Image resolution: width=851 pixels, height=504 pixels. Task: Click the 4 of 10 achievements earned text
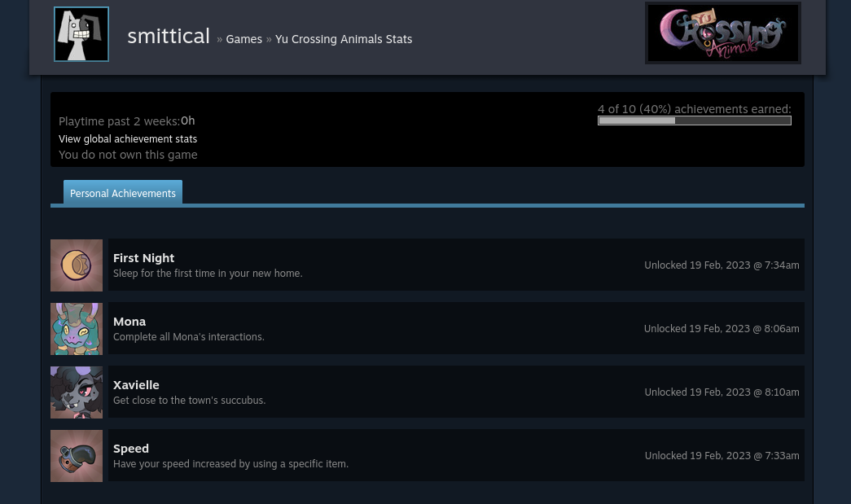point(694,109)
